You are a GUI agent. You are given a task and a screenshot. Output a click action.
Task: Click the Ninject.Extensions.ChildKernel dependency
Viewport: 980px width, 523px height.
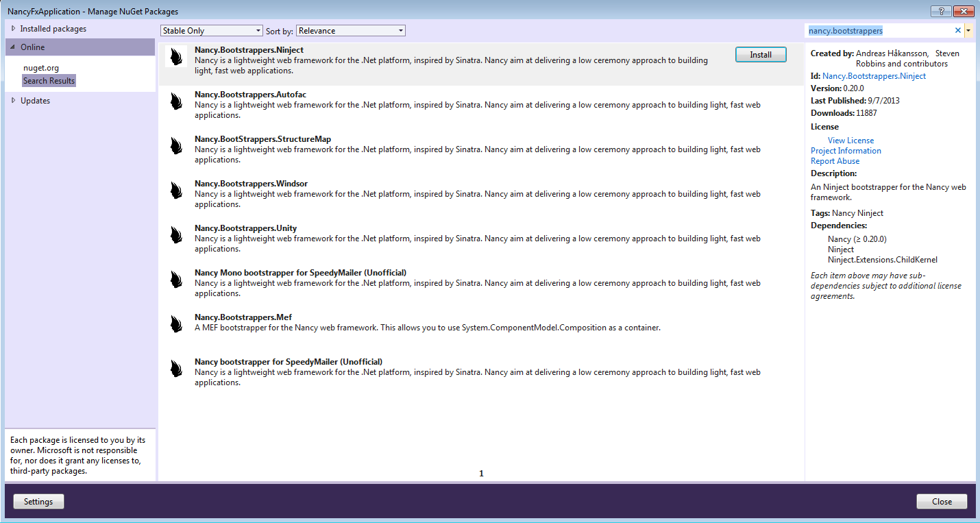coord(883,260)
